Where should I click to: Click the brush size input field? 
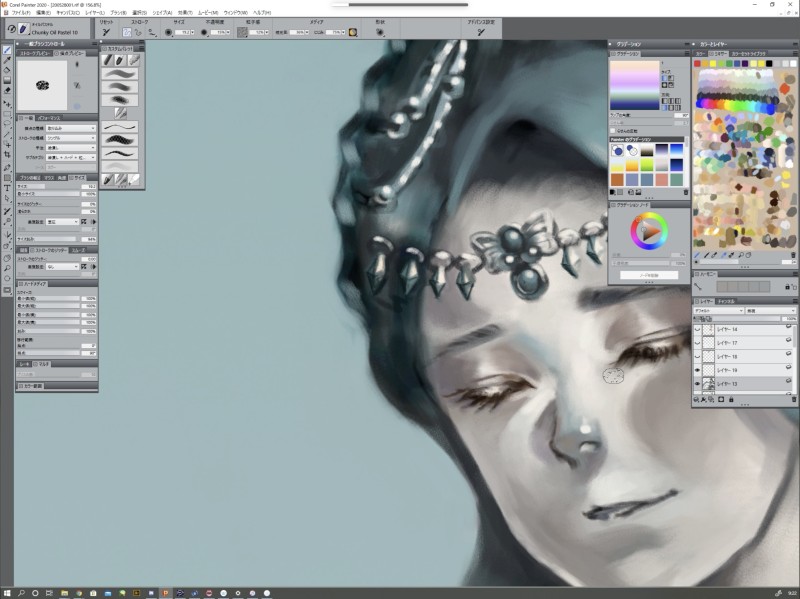coord(182,32)
